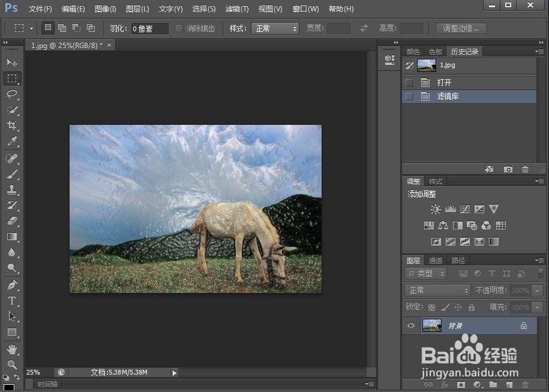The height and width of the screenshot is (392, 549).
Task: Select the Zoom tool
Action: pyautogui.click(x=12, y=364)
